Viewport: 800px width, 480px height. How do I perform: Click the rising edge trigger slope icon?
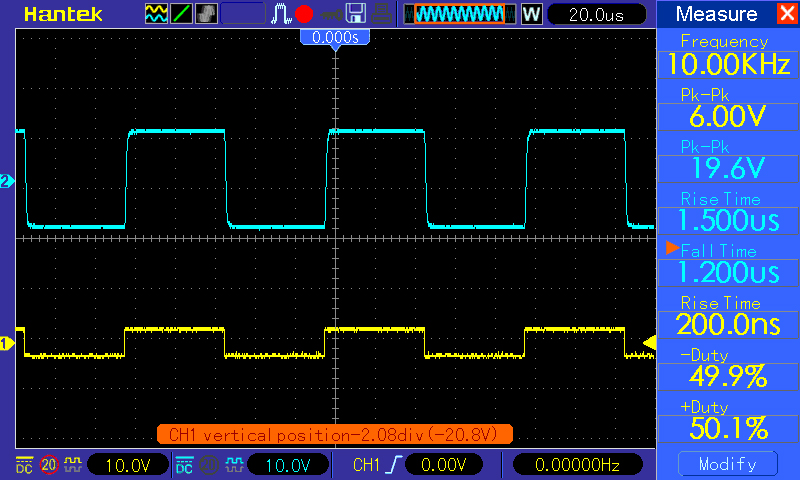coord(393,465)
